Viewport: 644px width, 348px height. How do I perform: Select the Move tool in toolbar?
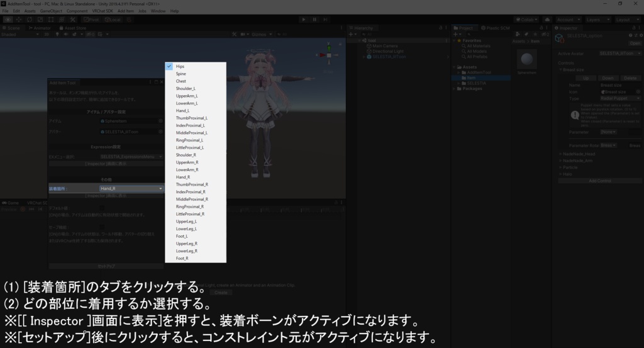click(18, 20)
